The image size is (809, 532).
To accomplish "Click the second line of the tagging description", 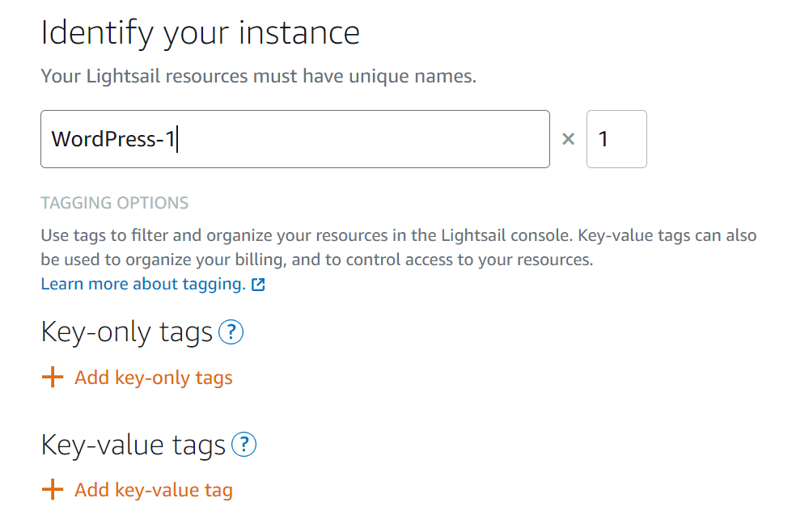I will [317, 260].
